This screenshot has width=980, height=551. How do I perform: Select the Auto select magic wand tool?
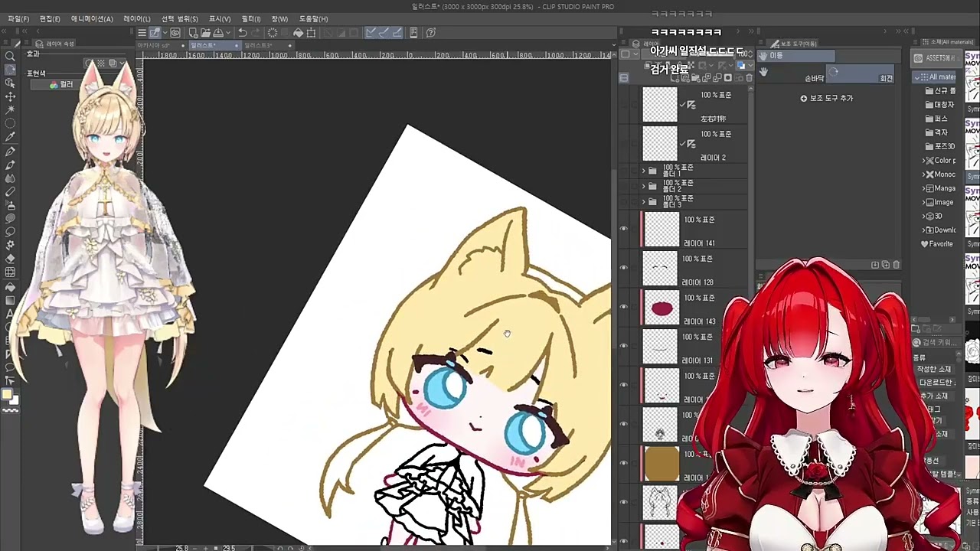pyautogui.click(x=10, y=110)
